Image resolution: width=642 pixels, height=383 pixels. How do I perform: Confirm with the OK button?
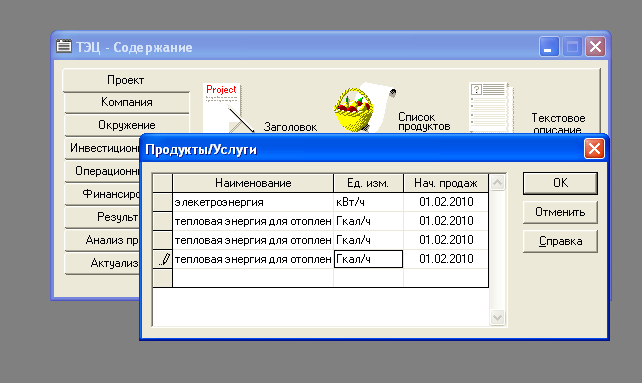[560, 183]
